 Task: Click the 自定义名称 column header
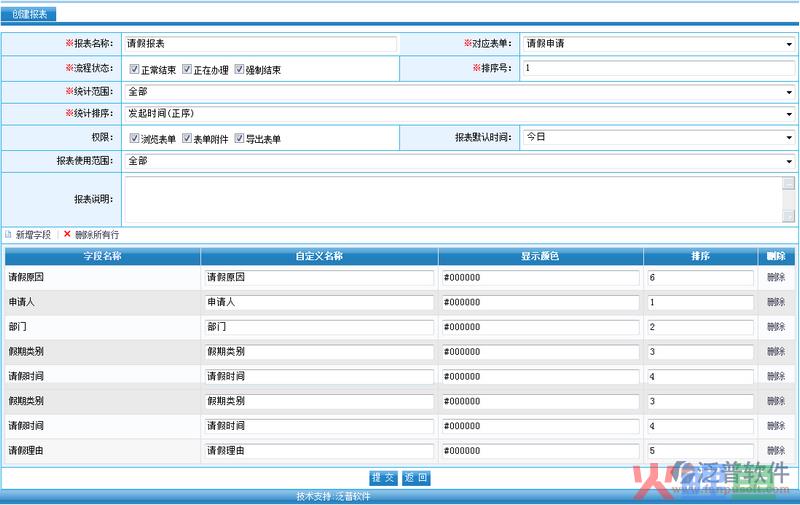(x=319, y=256)
